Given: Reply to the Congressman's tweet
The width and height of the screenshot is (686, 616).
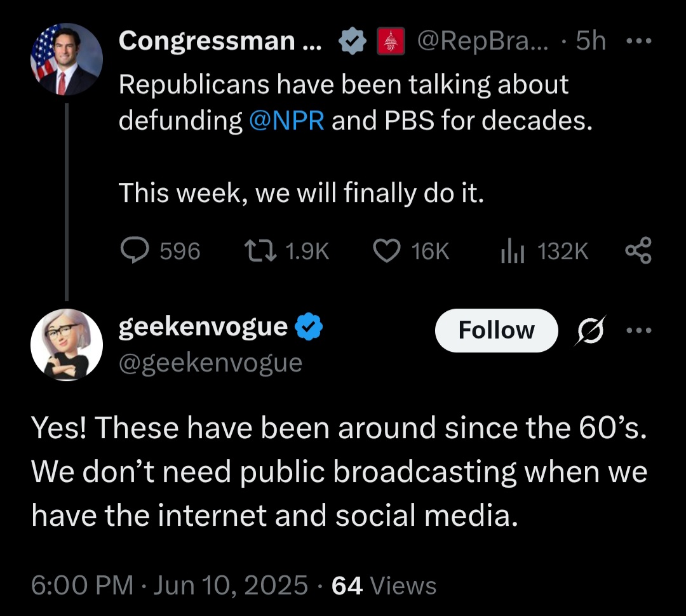Looking at the screenshot, I should (x=135, y=251).
